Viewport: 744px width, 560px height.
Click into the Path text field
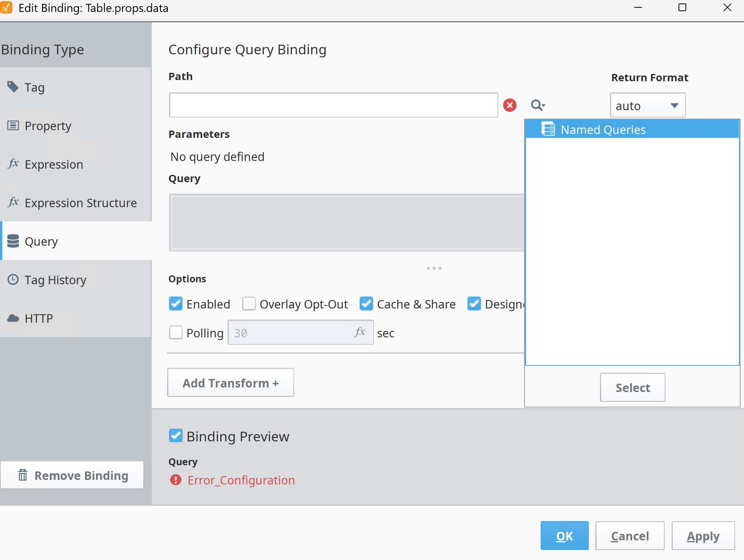[x=333, y=105]
